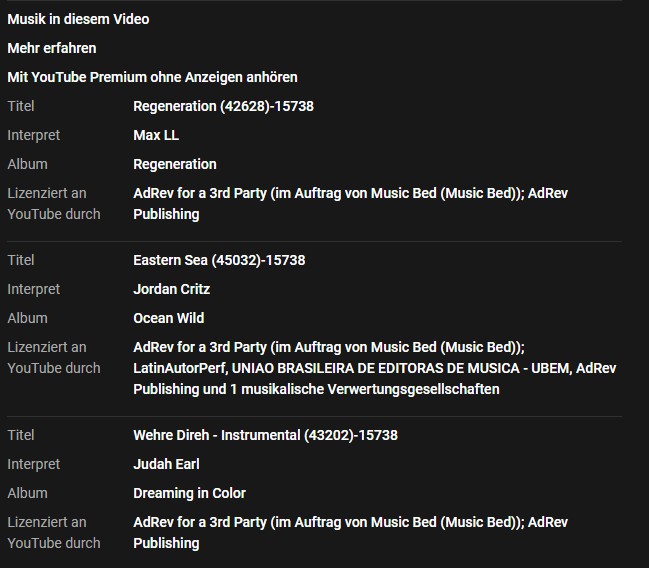The image size is (649, 568).
Task: Open "Mit YouTube Premium ohne Anzeigen anhören" link
Action: [x=152, y=77]
